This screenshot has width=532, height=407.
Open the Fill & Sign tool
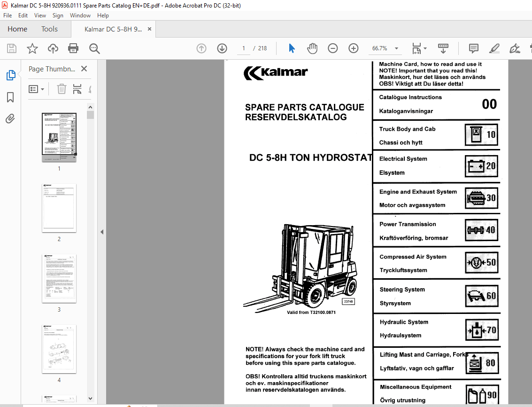coord(515,48)
